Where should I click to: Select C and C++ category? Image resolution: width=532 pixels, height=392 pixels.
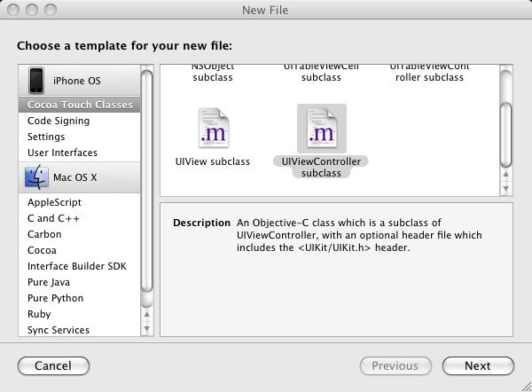coord(80,218)
